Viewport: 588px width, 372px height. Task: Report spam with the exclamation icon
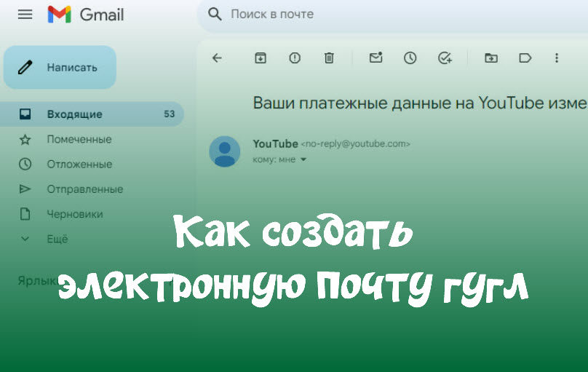295,58
